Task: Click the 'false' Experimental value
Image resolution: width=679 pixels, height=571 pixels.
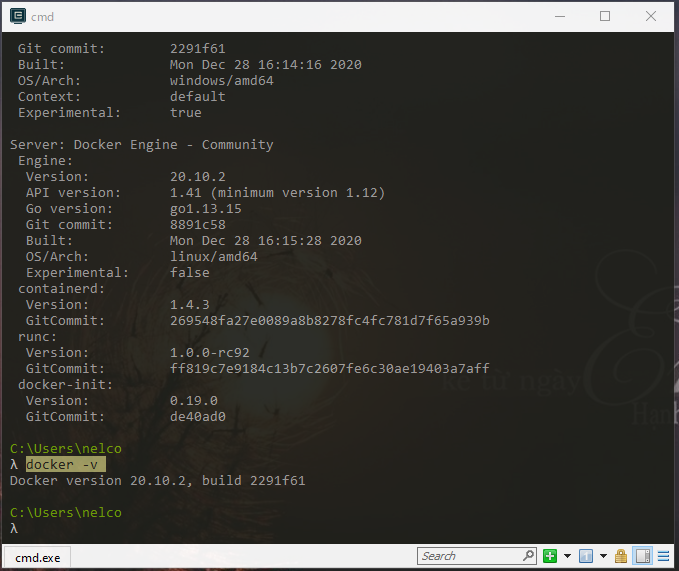Action: tap(190, 272)
